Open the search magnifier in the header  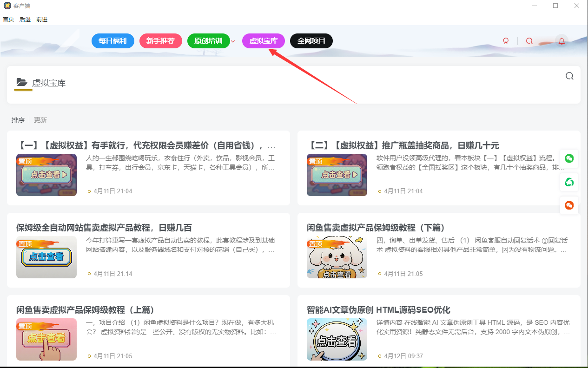(529, 41)
